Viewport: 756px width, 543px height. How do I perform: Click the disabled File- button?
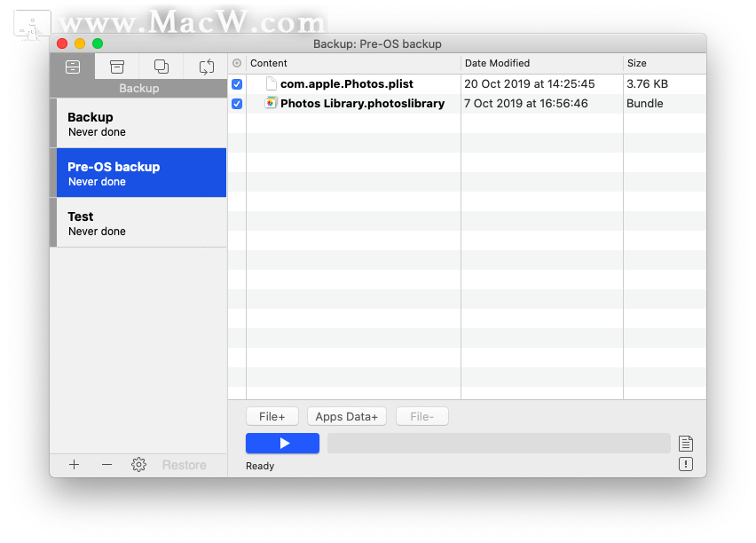(x=421, y=417)
